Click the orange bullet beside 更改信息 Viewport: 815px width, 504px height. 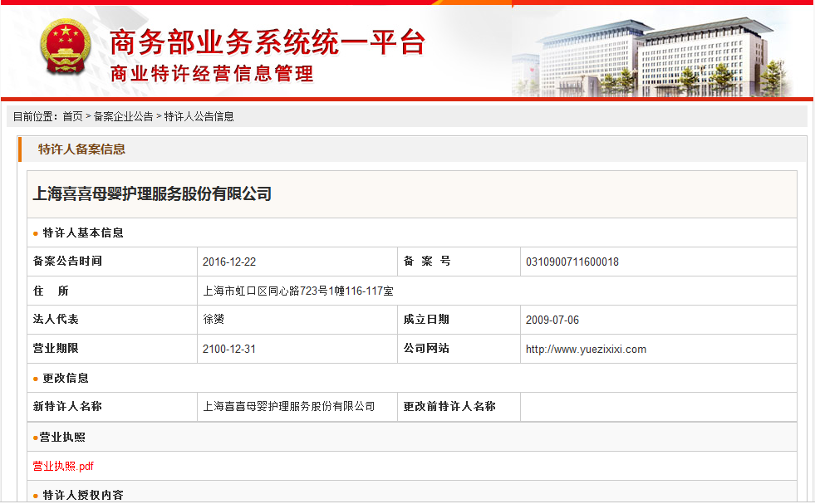[36, 379]
